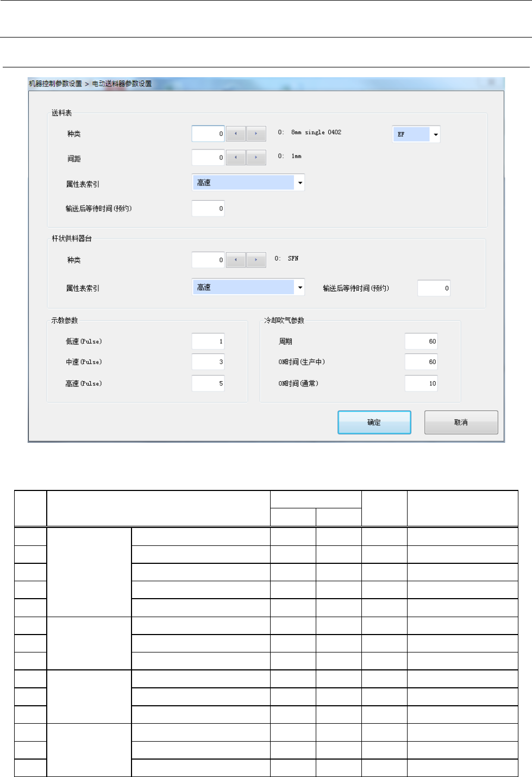This screenshot has height=777, width=532.
Task: Click the 冷却吹气参数 group label
Action: tap(284, 320)
